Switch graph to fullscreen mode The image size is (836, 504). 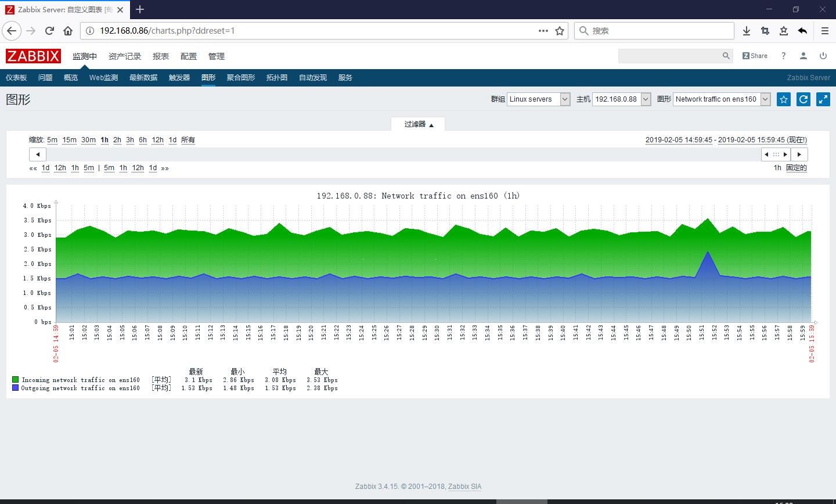[823, 99]
